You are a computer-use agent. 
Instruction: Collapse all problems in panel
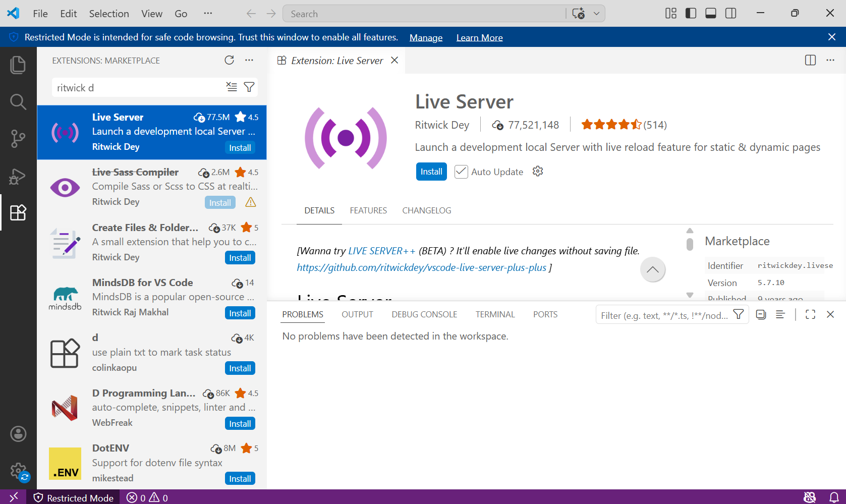point(761,314)
